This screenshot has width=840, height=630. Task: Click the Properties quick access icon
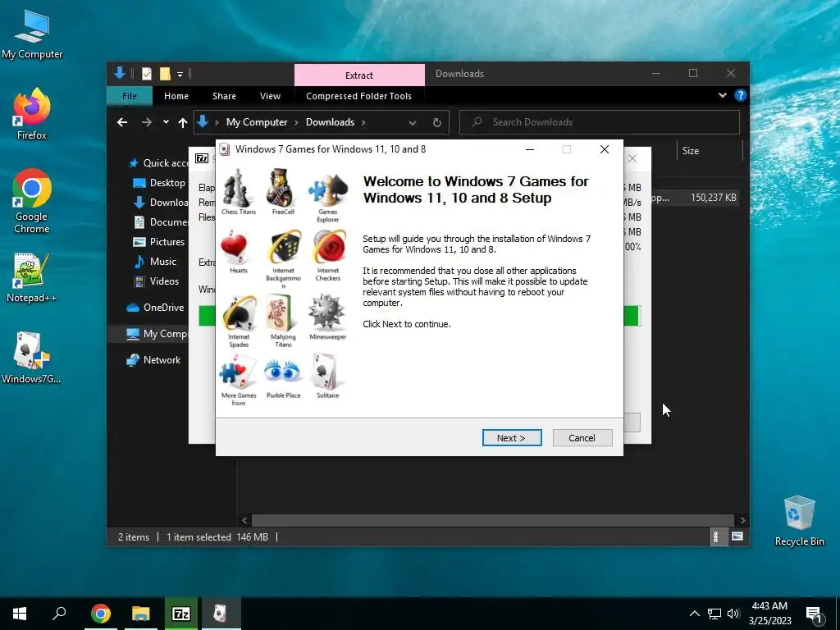(x=147, y=74)
